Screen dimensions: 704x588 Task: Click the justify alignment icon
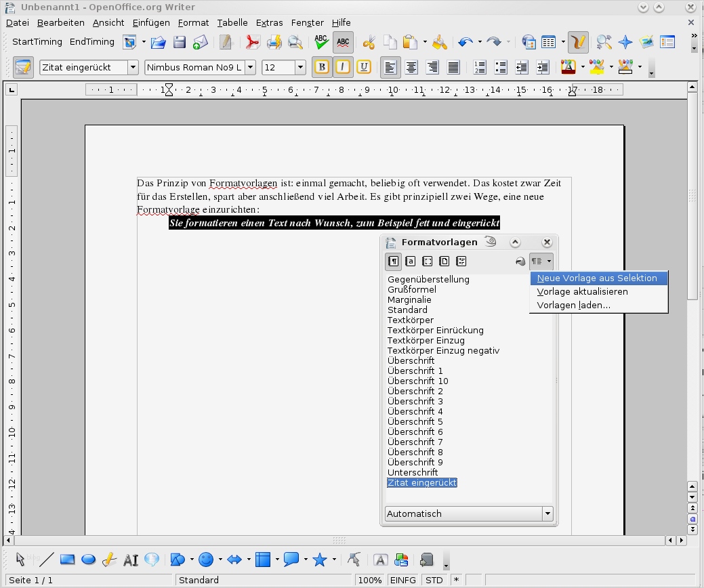pyautogui.click(x=453, y=67)
